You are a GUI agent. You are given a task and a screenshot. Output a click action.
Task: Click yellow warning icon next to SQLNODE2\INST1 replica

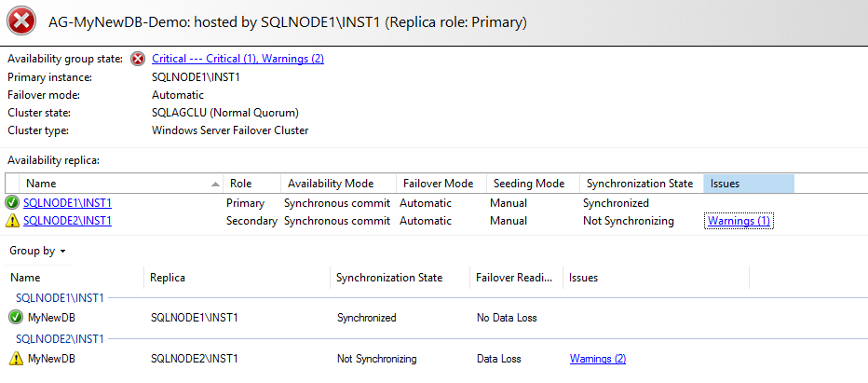(x=13, y=222)
